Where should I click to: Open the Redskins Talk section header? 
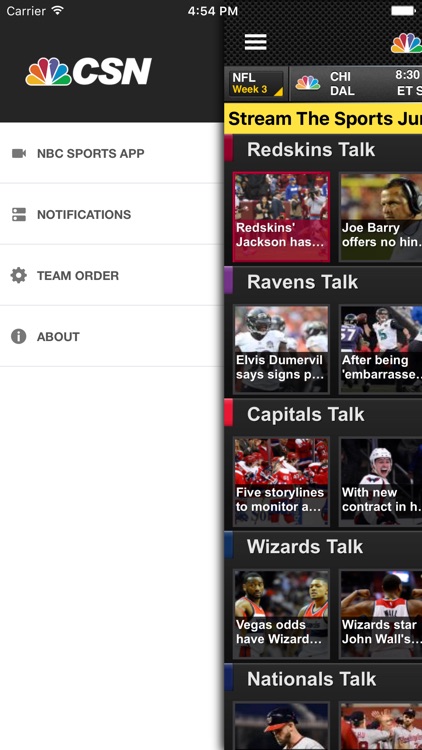(323, 150)
